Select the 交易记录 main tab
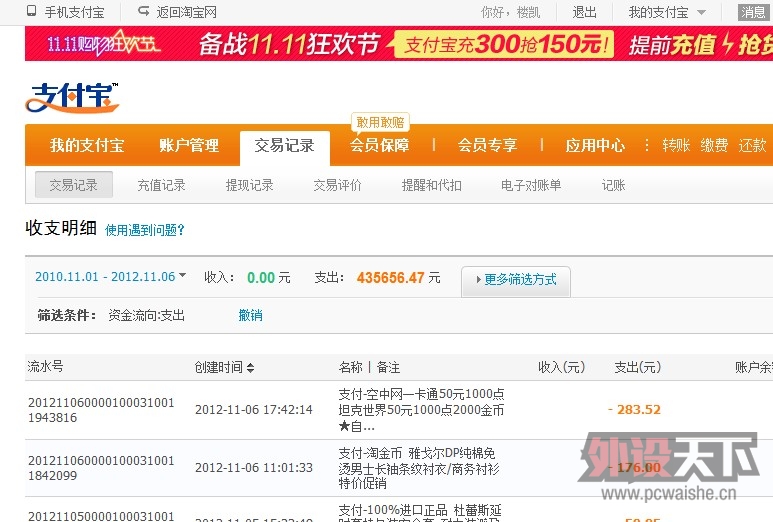773x522 pixels. tap(284, 146)
